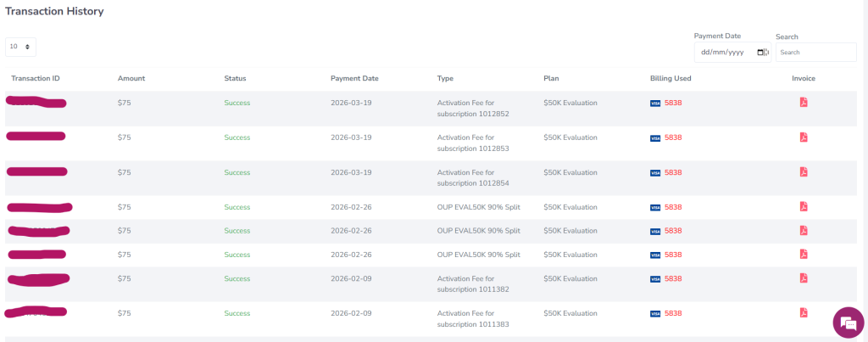Sort by the Status column header

tap(236, 78)
